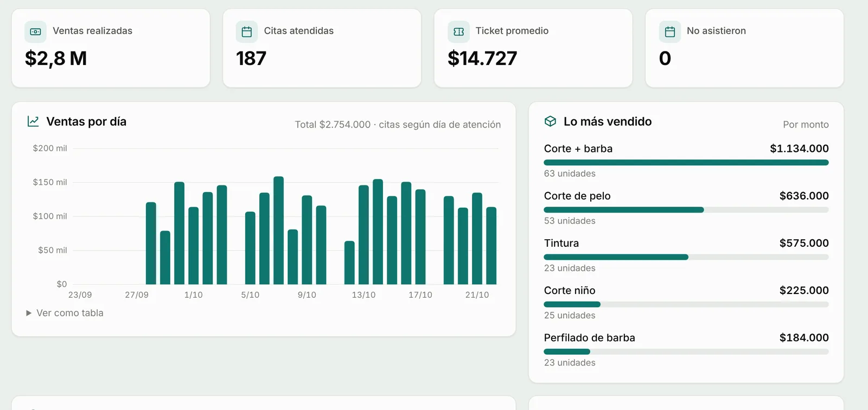
Task: Click the ticket icon beside Ticket promedio
Action: tap(458, 32)
